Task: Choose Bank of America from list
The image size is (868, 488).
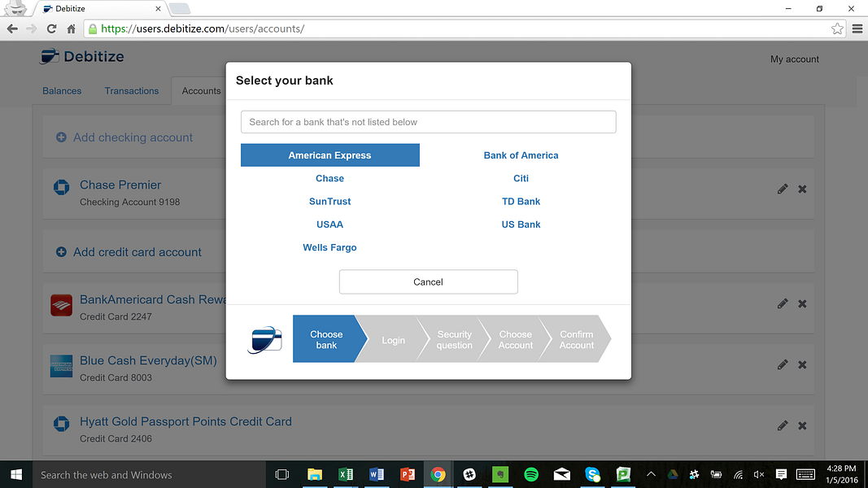Action: (x=521, y=155)
